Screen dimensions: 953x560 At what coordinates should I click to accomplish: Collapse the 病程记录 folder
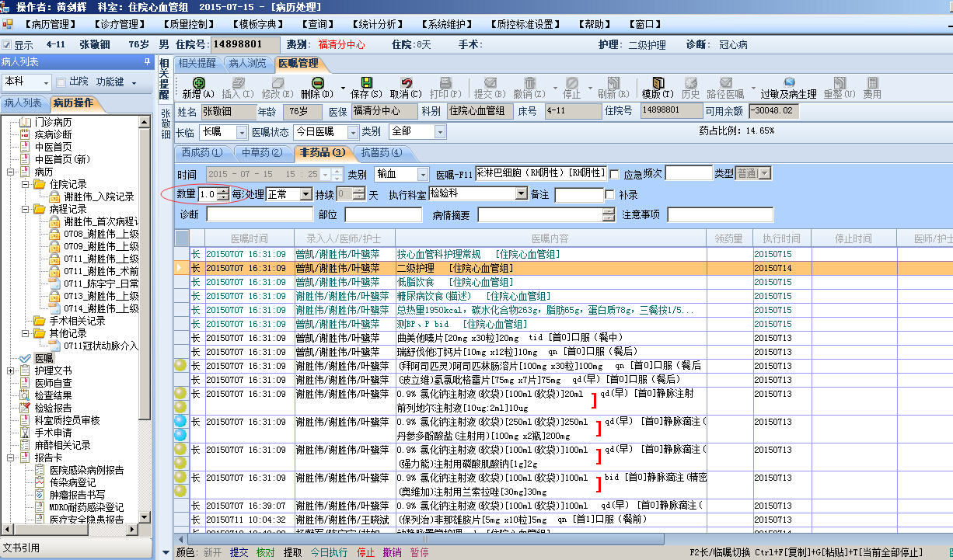(25, 209)
